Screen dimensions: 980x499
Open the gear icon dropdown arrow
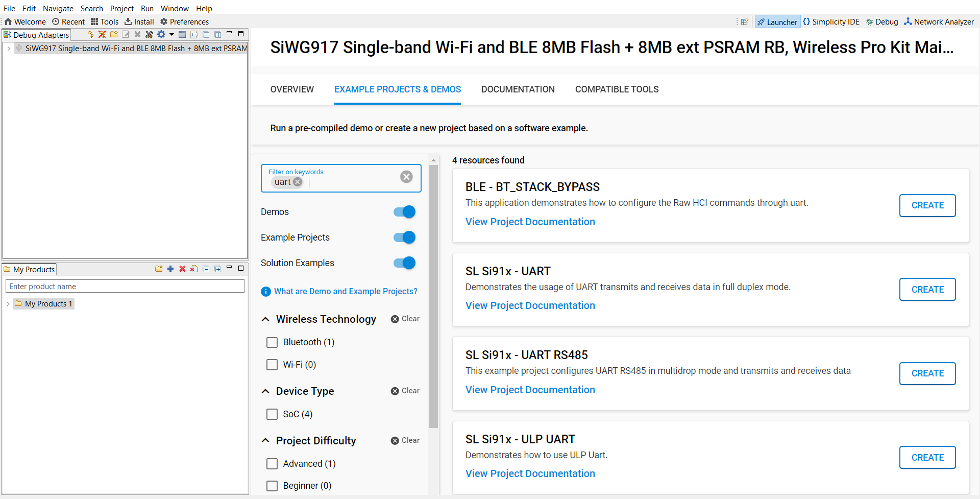(171, 34)
